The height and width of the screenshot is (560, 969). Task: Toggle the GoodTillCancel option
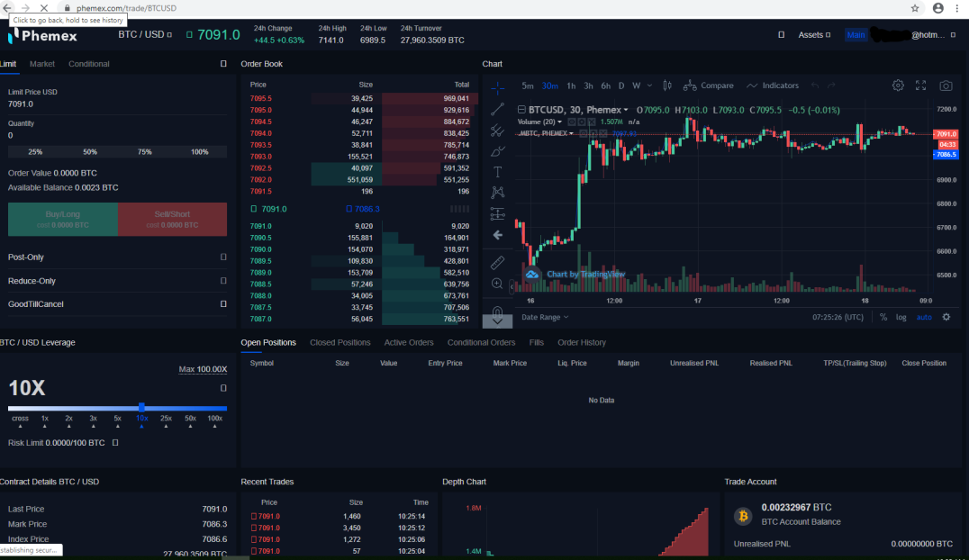223,304
